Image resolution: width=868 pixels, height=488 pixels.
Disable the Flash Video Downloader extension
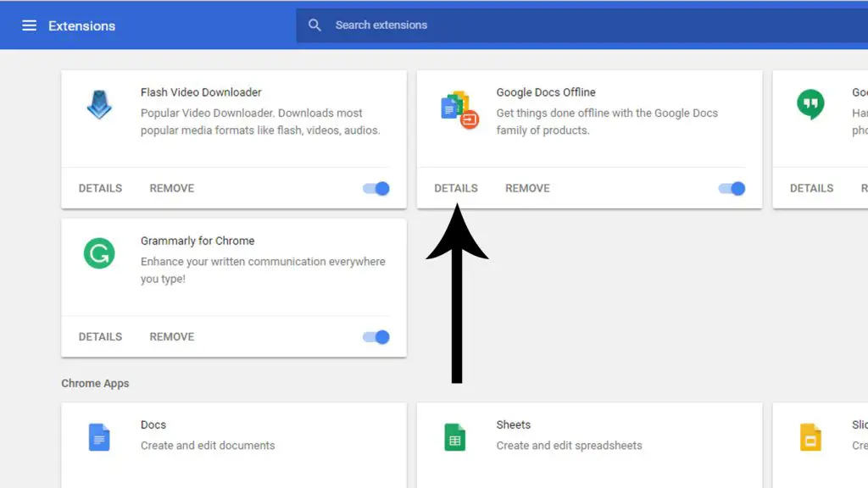tap(376, 188)
